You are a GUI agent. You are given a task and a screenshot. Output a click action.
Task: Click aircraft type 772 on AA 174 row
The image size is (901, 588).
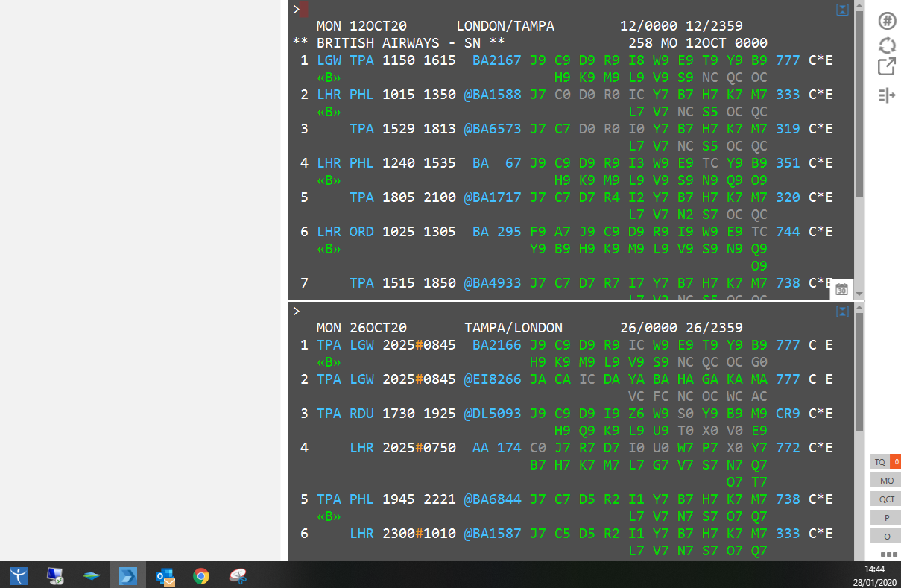[x=788, y=448]
